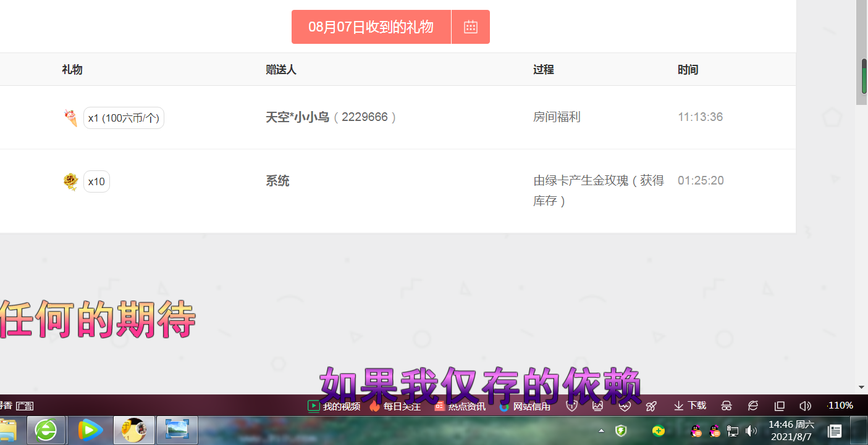
Task: Click the browser-engine e icon in status bar
Action: [753, 406]
